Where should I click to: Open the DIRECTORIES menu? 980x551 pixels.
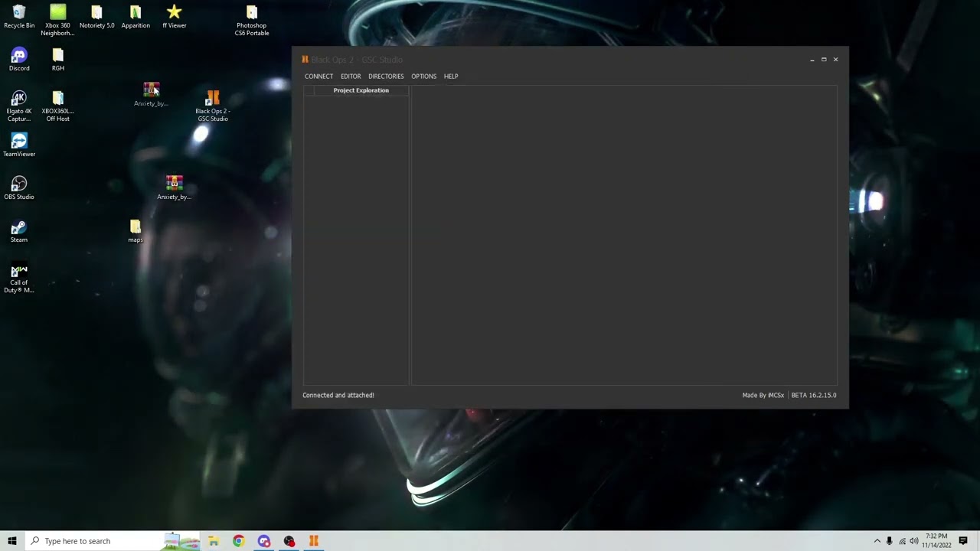coord(386,77)
